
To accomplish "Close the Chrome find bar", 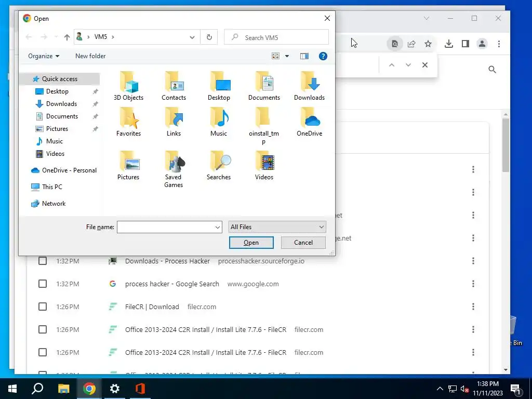I will (x=425, y=65).
